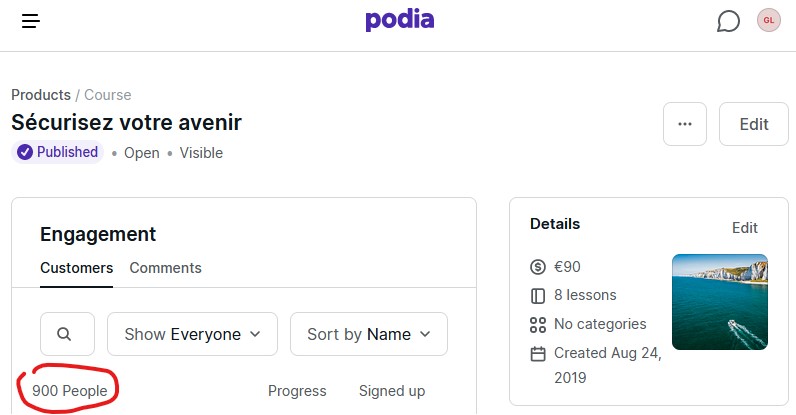Click the Signed up column header

point(392,391)
